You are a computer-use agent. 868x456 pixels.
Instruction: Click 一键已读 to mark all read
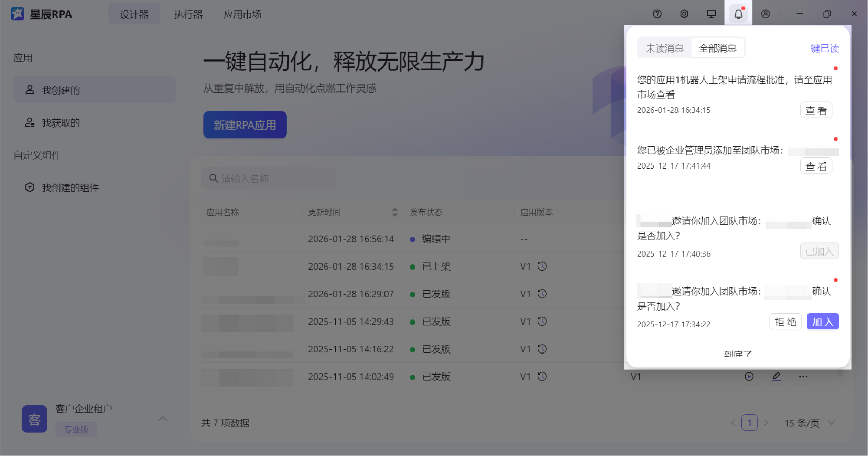[x=819, y=48]
